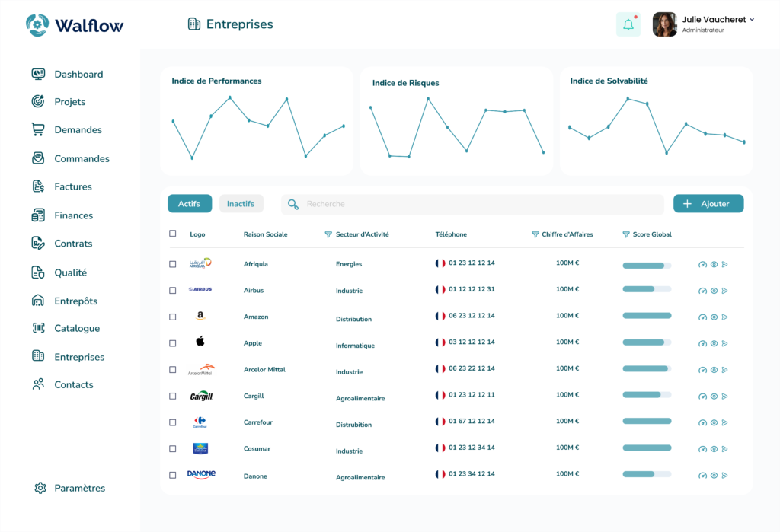
Task: Click the filter funnel on Téléphone column
Action: click(x=534, y=234)
